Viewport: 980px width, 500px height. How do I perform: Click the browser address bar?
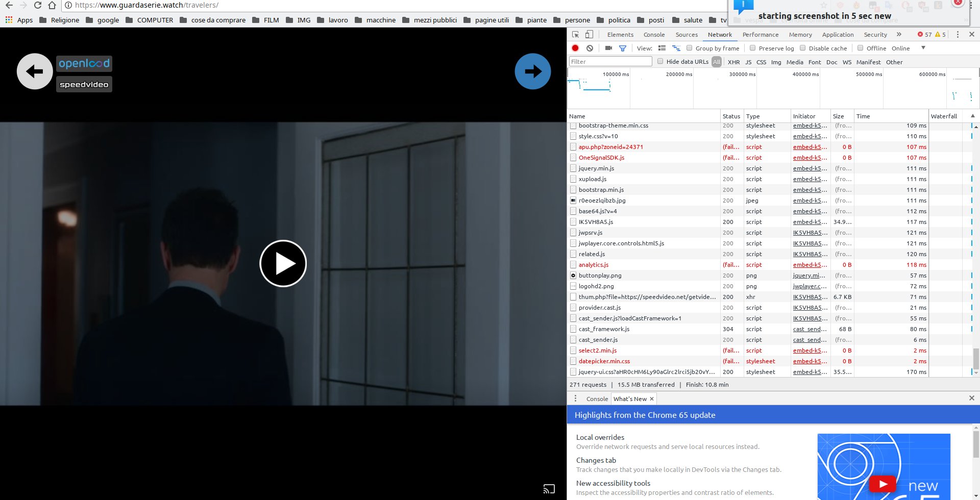(393, 5)
